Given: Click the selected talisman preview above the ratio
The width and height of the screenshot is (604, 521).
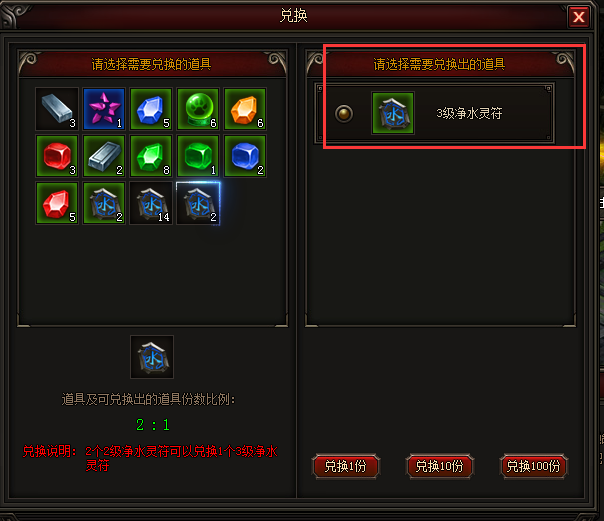Looking at the screenshot, I should click(x=152, y=357).
